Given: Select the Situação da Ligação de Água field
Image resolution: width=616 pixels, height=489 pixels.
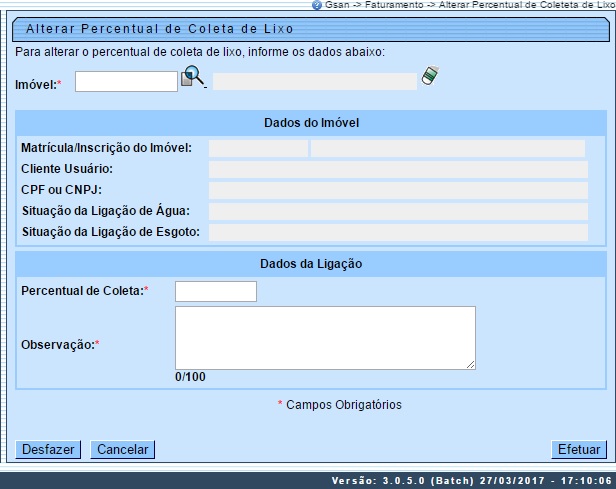Looking at the screenshot, I should click(x=397, y=212).
